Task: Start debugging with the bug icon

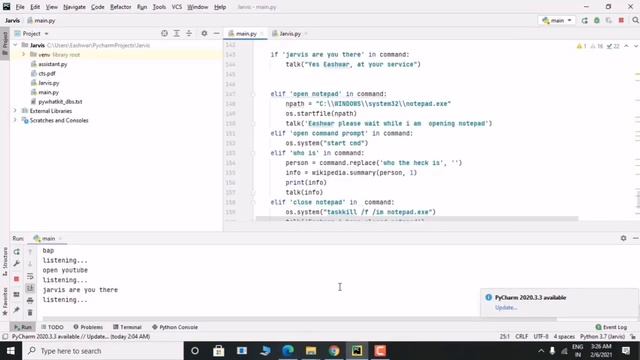Action: pos(597,20)
